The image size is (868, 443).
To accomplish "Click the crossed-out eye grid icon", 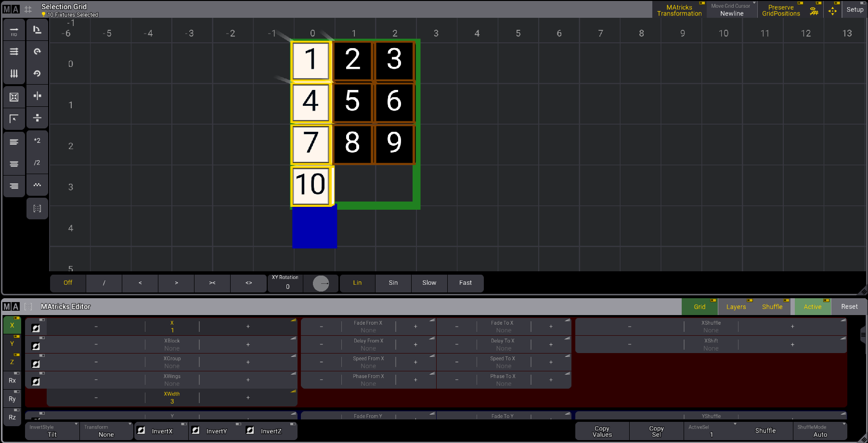I will pyautogui.click(x=814, y=10).
